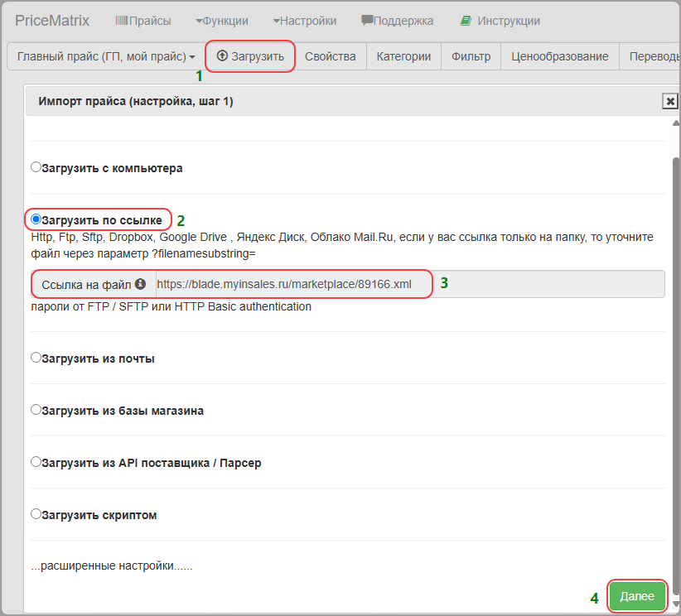Open Главный прайс (ГП, мой прайс) dropdown
Image resolution: width=681 pixels, height=616 pixels.
[106, 56]
